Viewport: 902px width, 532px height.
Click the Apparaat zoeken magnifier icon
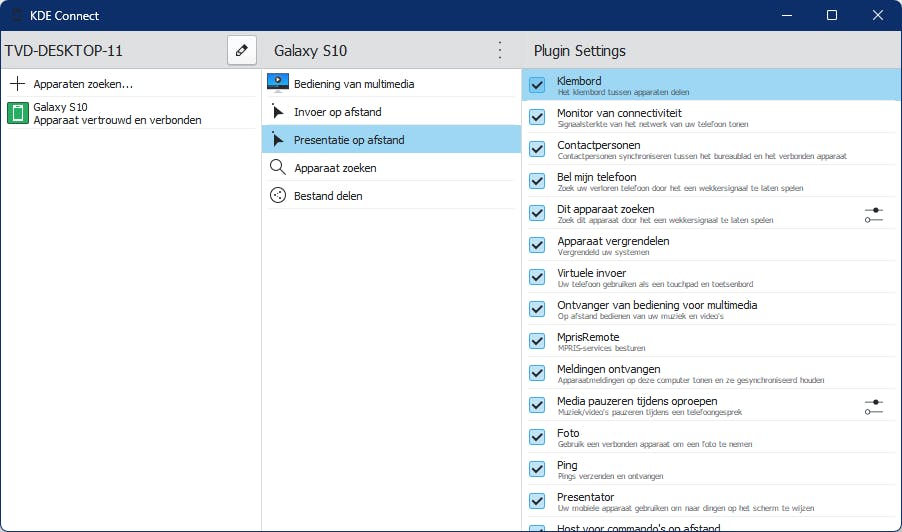click(x=278, y=168)
